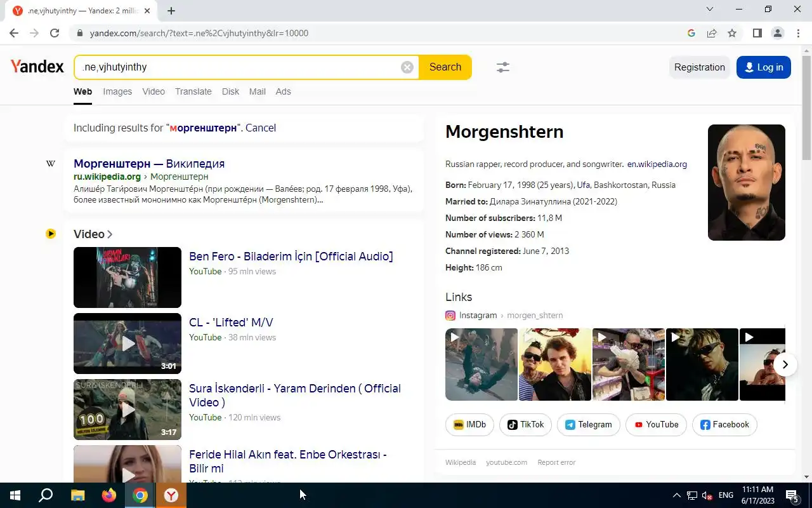The width and height of the screenshot is (812, 508).
Task: Click the Chrome taskbar icon
Action: 140,495
